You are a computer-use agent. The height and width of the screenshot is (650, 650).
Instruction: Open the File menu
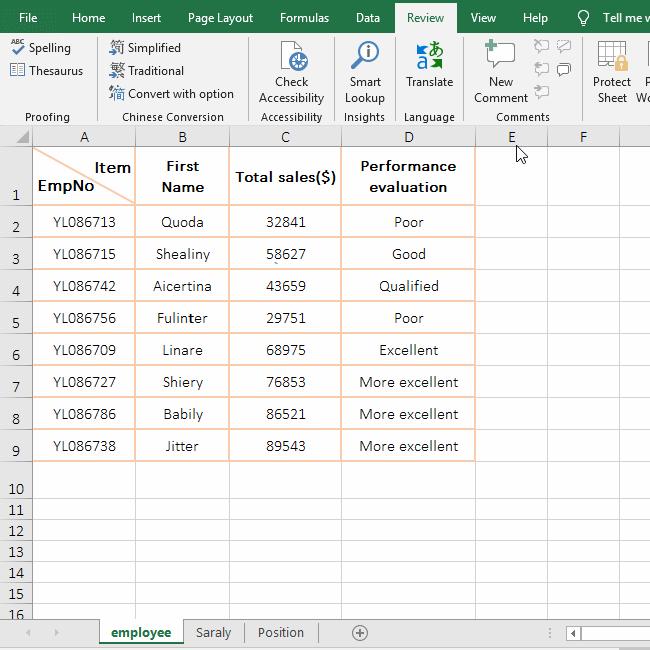(x=28, y=18)
